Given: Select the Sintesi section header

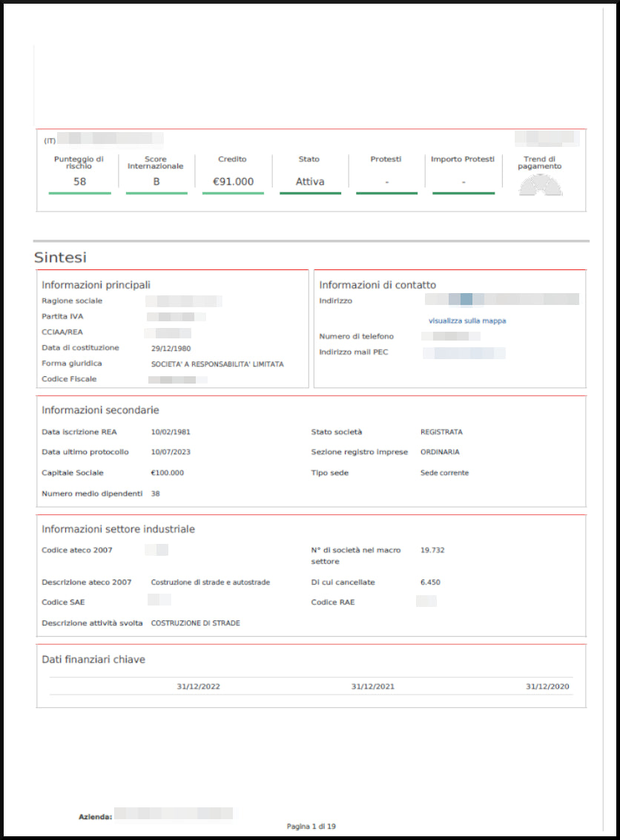Looking at the screenshot, I should coord(62,257).
